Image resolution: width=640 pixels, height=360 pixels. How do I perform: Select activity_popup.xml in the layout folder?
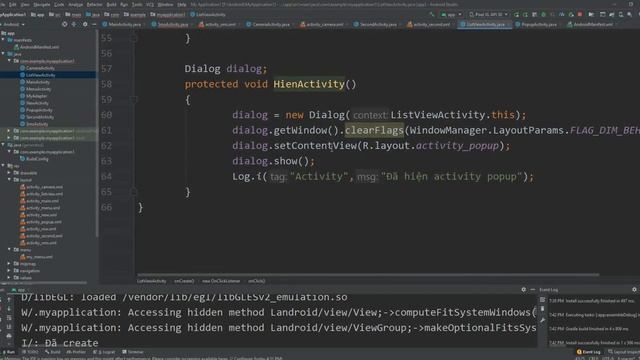(x=43, y=222)
